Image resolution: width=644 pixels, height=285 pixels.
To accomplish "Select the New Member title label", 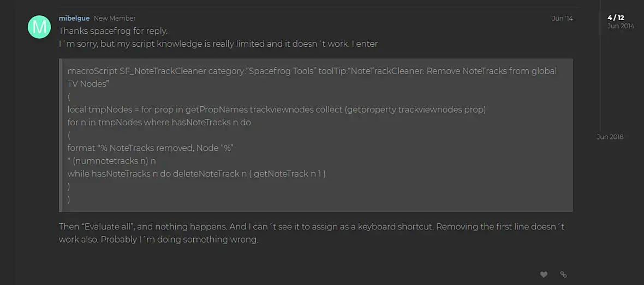I will coord(115,19).
